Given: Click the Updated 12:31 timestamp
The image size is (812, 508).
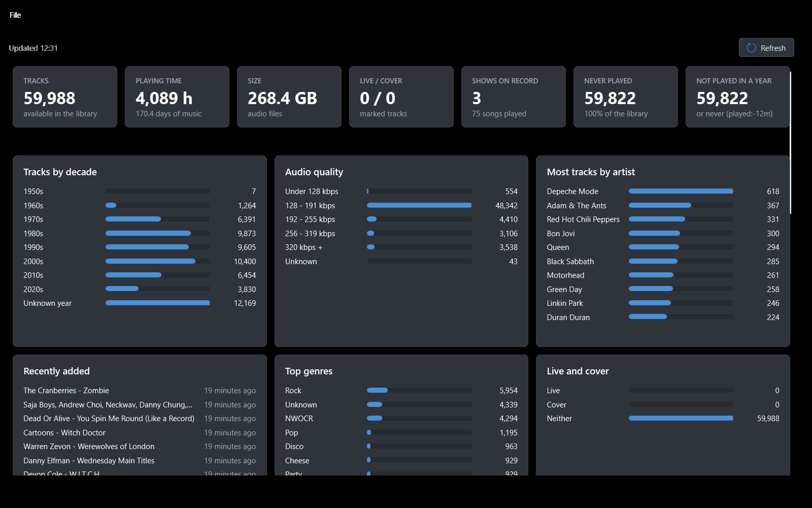Looking at the screenshot, I should pyautogui.click(x=33, y=48).
